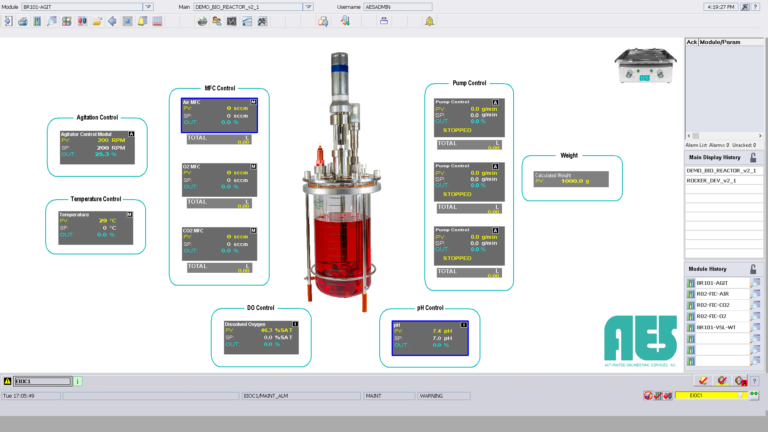Click the crossed tools diagnostics icon
This screenshot has height=432, width=768.
tap(262, 21)
